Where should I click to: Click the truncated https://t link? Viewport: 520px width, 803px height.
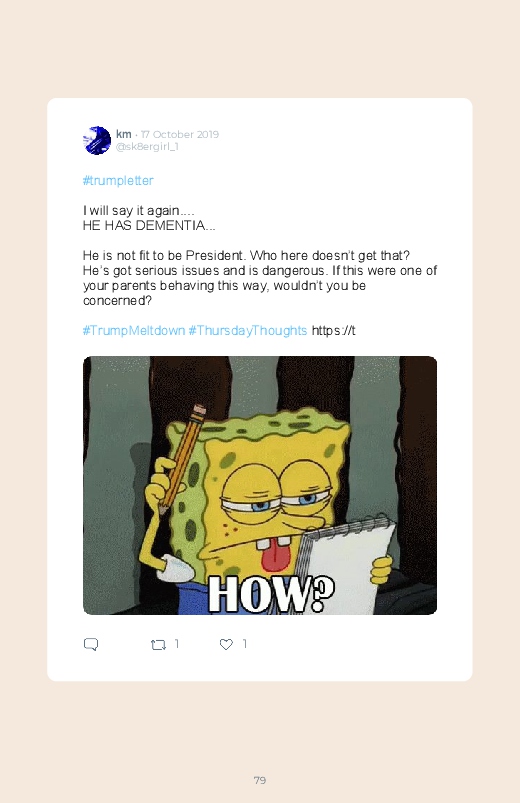tap(334, 331)
